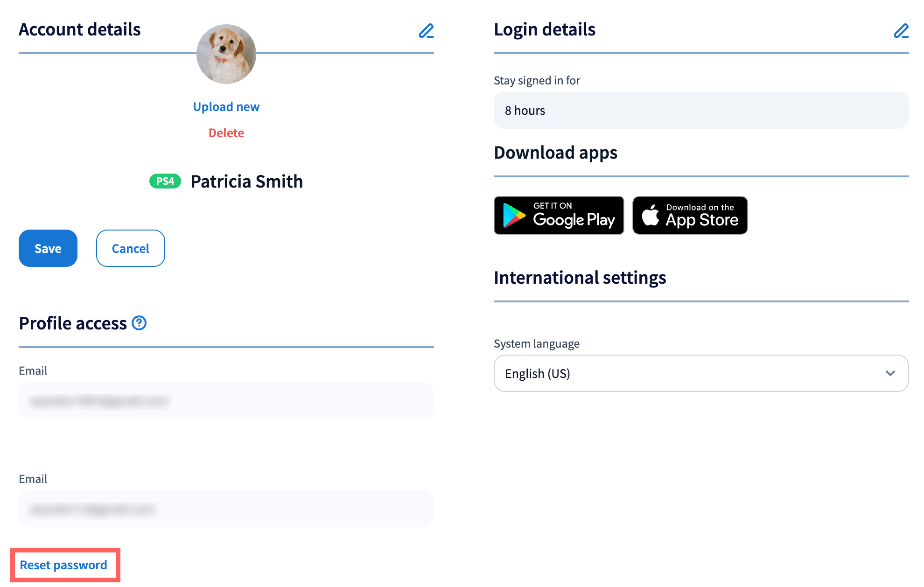This screenshot has width=924, height=587.
Task: Click the Login details edit pencil icon
Action: click(901, 31)
